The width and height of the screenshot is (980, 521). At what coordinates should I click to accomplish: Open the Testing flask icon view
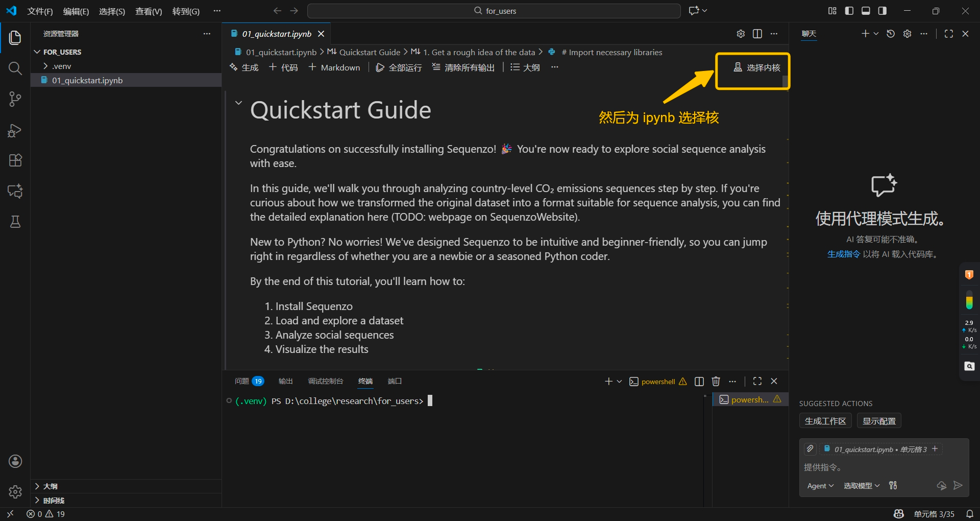(15, 222)
